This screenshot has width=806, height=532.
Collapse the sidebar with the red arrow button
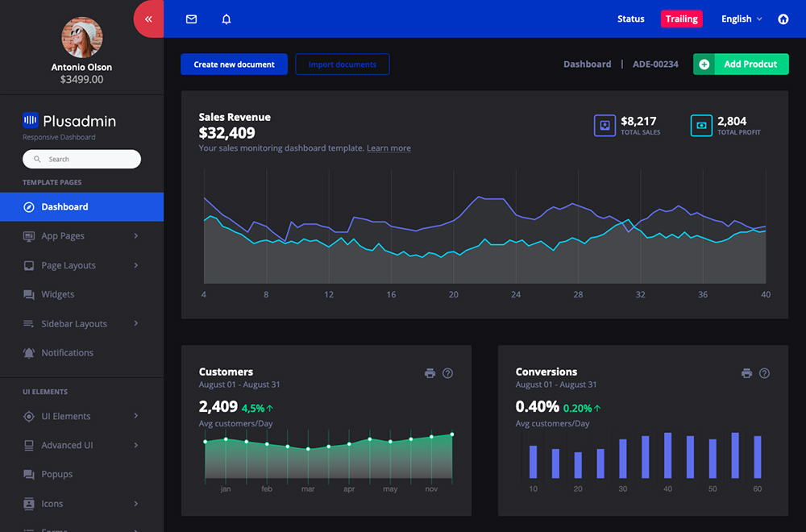tap(148, 19)
